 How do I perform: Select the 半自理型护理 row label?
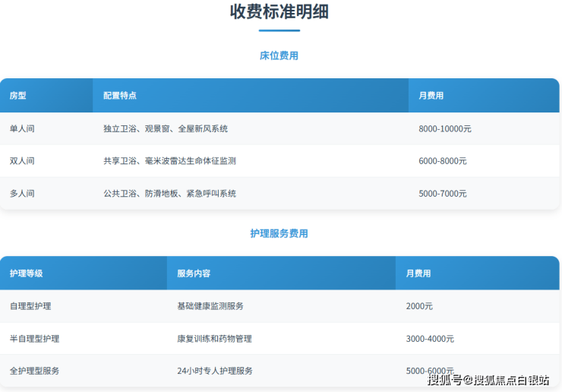[34, 339]
